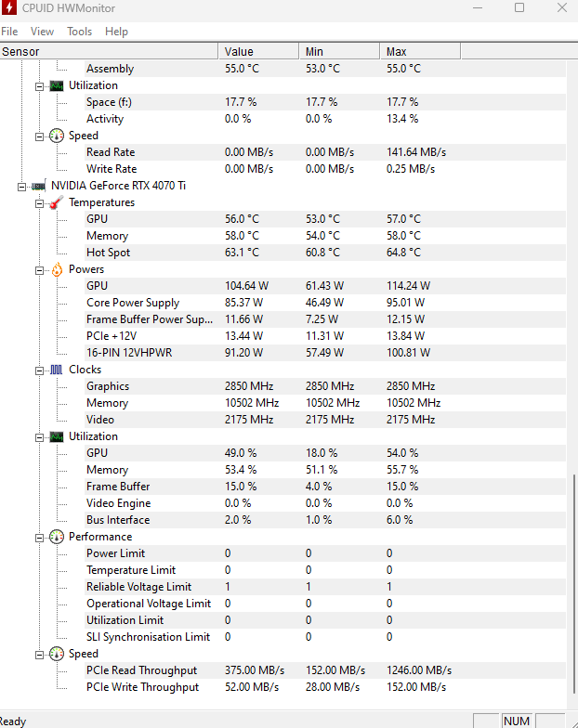Open the File menu
This screenshot has width=578, height=728.
pos(9,31)
